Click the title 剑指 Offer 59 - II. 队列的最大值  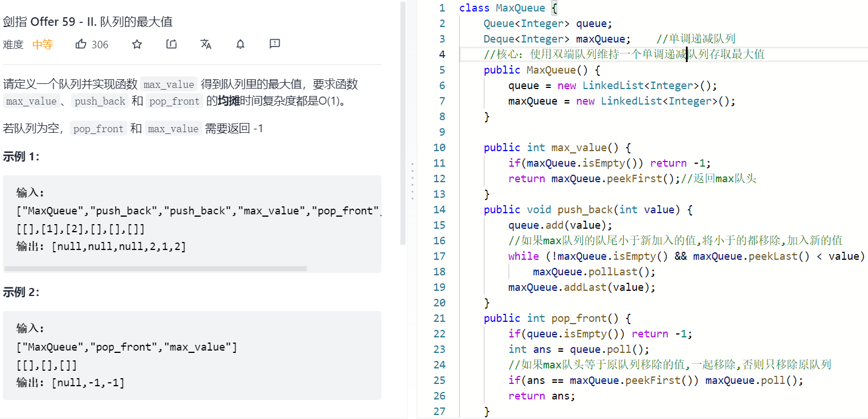coord(88,22)
